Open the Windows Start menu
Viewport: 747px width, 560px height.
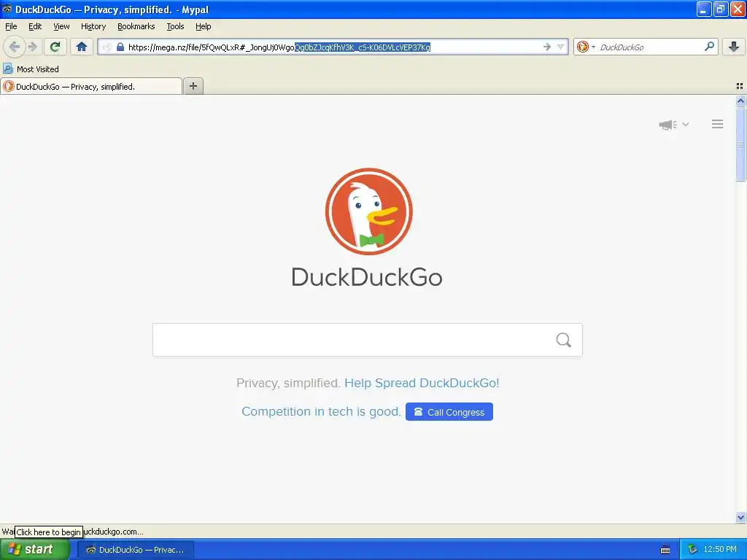34,549
